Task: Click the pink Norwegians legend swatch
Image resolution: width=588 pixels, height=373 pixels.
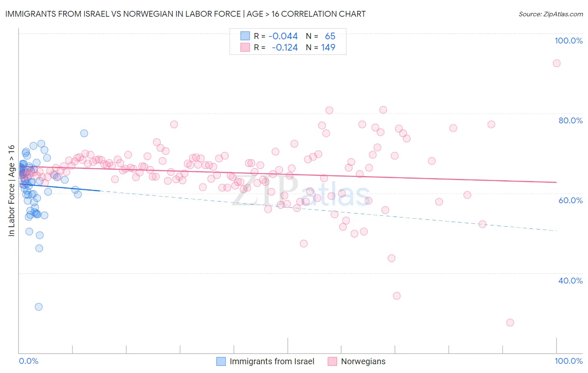Action: tap(332, 361)
